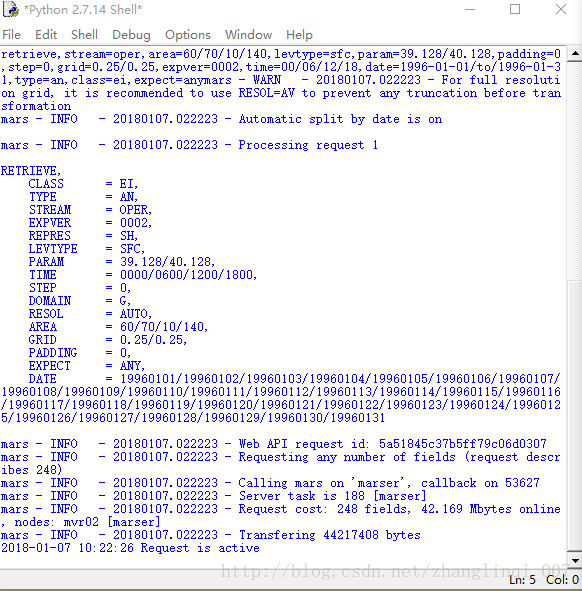The image size is (582, 591).
Task: Click the 'Request is active' line
Action: [130, 548]
